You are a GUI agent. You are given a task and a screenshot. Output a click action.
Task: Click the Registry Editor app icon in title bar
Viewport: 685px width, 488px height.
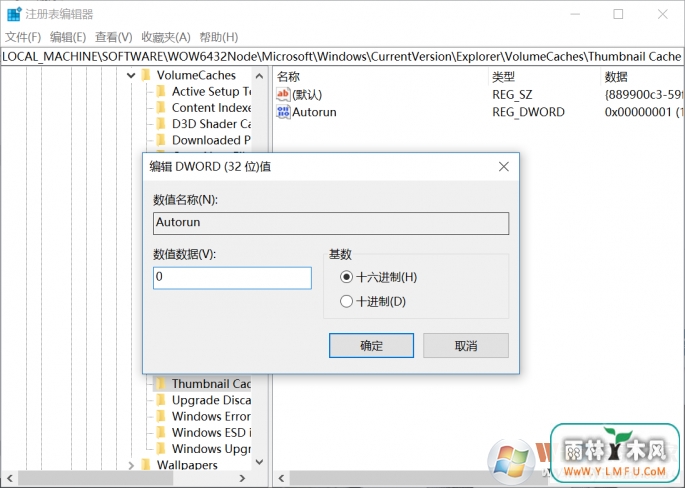click(14, 14)
